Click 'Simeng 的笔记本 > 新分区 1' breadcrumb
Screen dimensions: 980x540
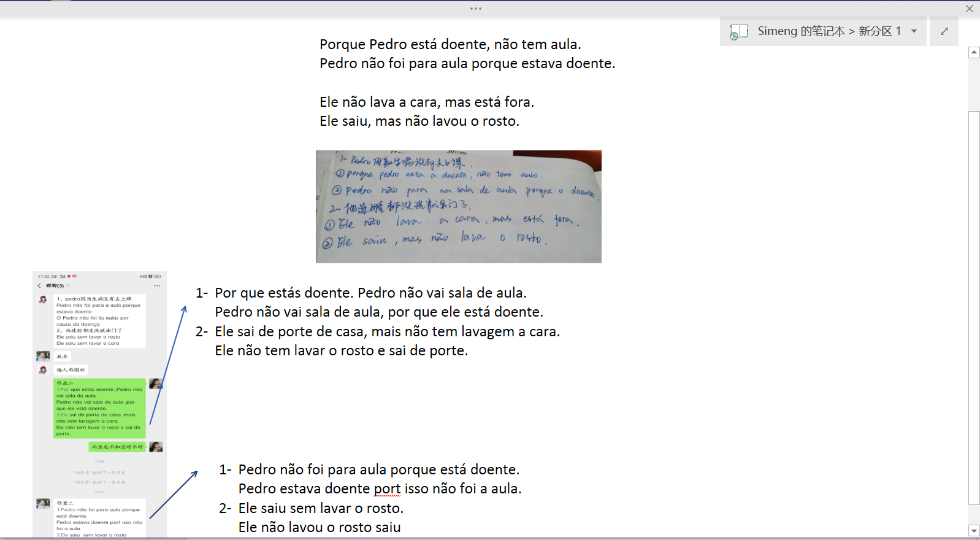(x=829, y=31)
